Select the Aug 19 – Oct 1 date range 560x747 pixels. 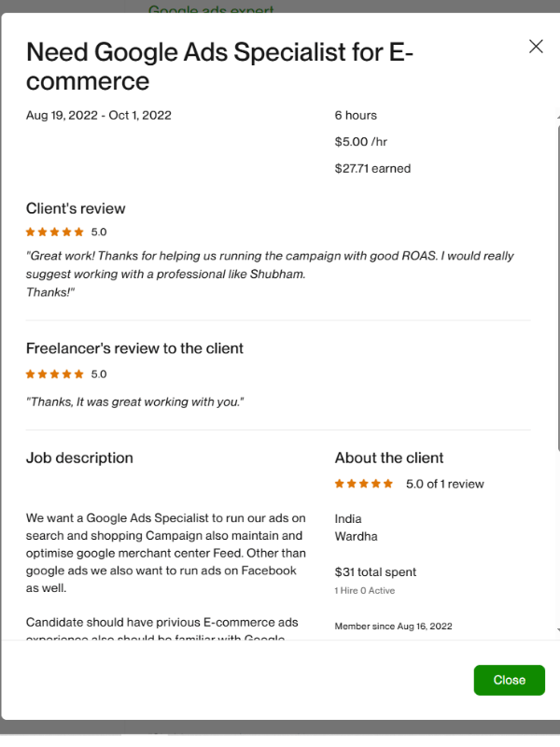pyautogui.click(x=99, y=116)
